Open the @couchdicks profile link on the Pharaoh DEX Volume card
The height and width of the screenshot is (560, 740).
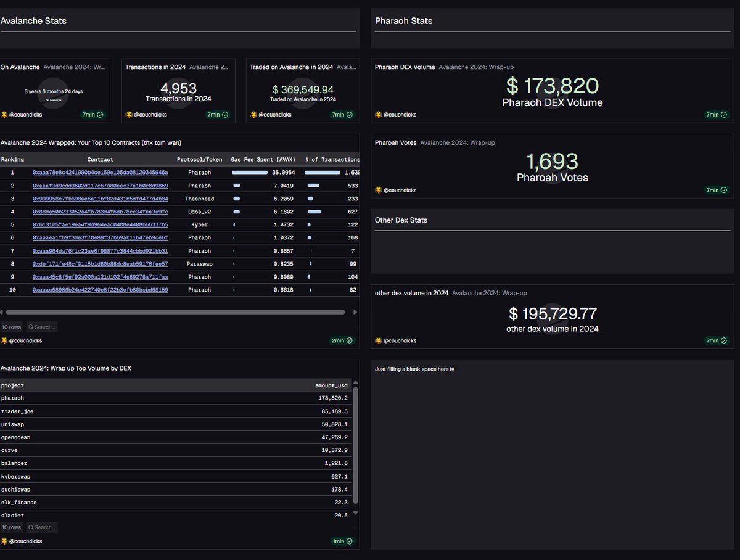[400, 115]
